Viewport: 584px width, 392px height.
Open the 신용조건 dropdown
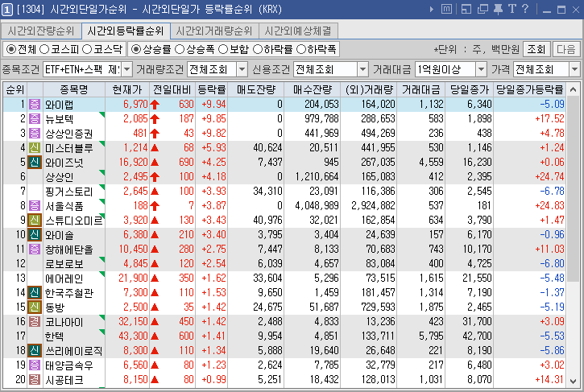[362, 69]
